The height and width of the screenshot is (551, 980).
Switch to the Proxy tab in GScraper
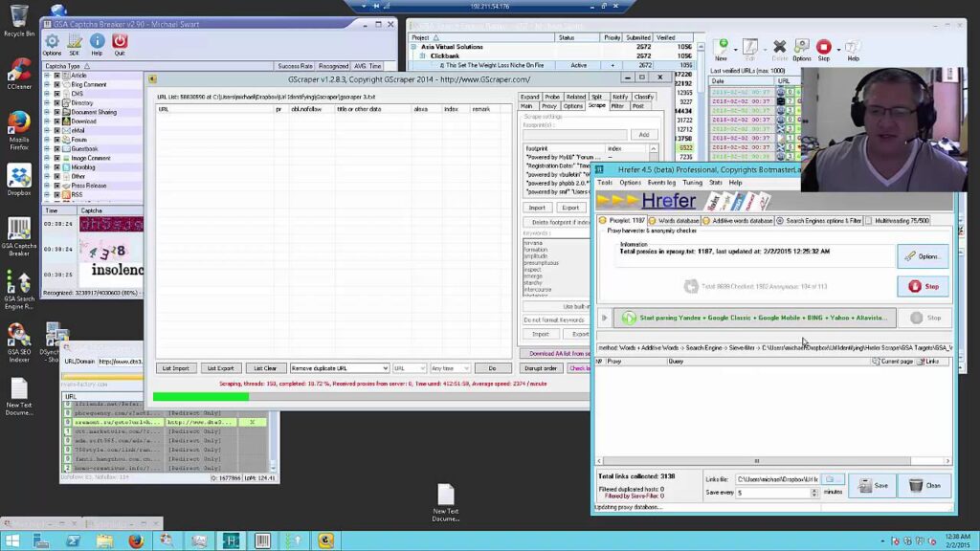(x=548, y=106)
